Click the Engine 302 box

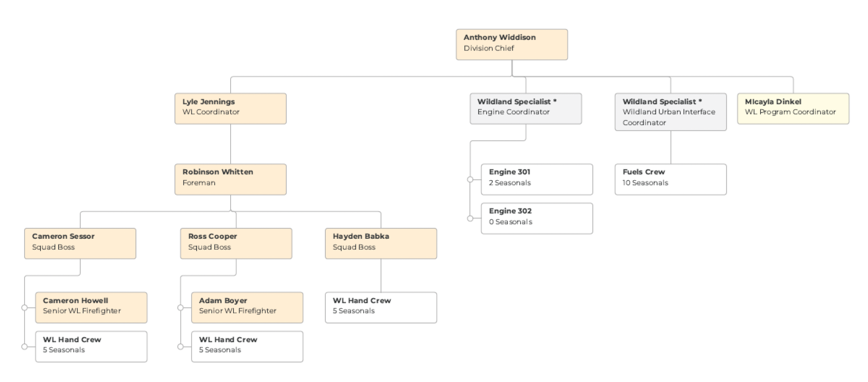click(537, 218)
